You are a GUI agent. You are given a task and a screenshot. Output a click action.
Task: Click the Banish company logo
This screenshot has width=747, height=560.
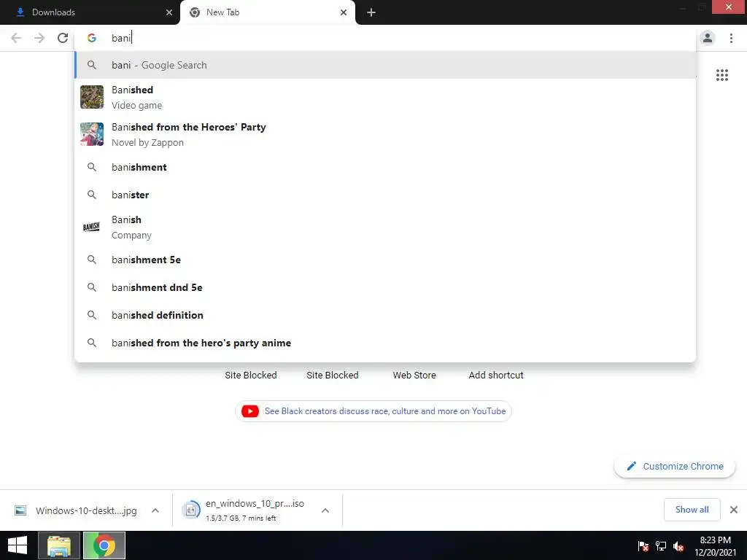point(91,227)
